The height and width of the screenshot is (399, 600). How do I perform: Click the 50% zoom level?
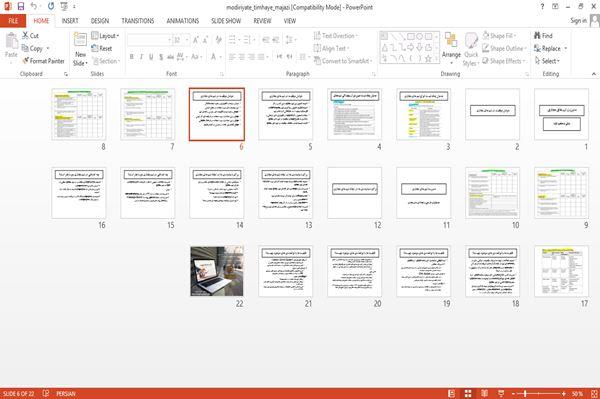click(x=577, y=394)
